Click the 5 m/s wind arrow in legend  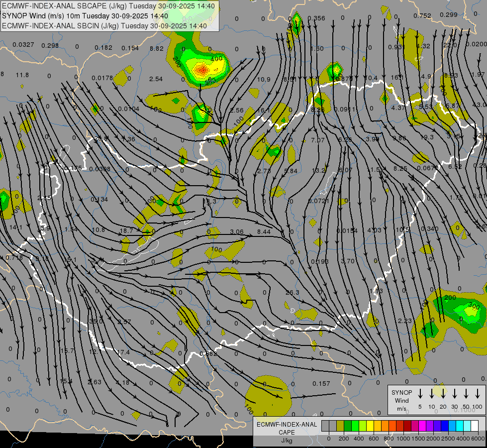click(x=420, y=394)
